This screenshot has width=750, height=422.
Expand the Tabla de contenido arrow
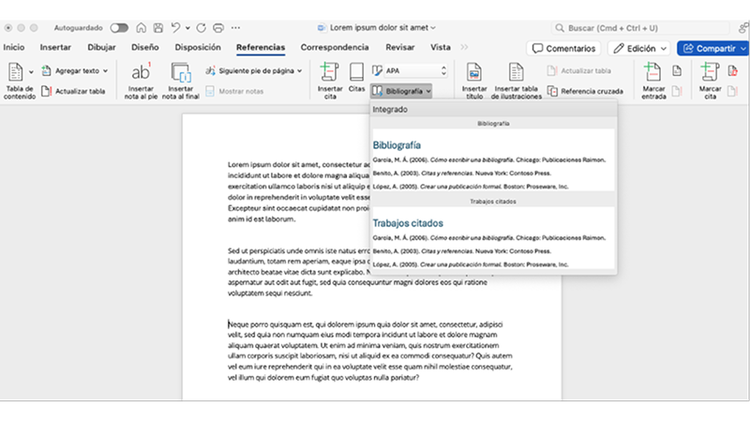point(31,72)
